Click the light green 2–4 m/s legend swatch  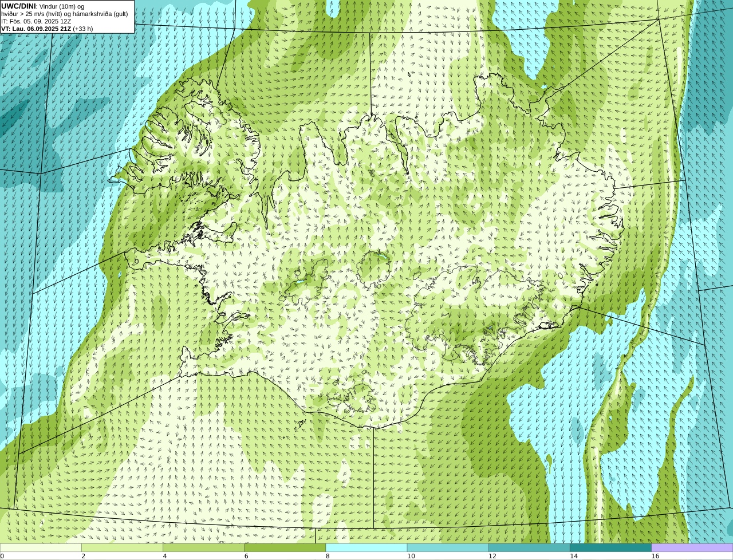(122, 547)
